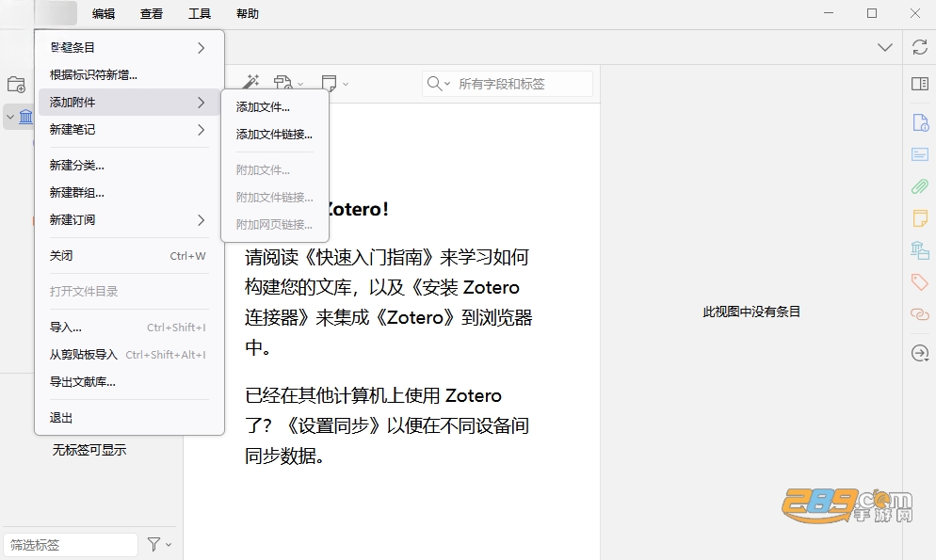Open the 《设置同步》 link
Image resolution: width=936 pixels, height=560 pixels.
click(x=332, y=425)
